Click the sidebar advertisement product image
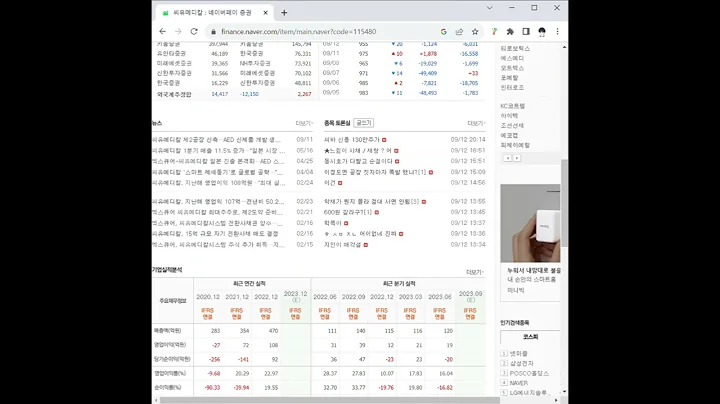Viewport: 720px width, 404px height. click(x=530, y=223)
